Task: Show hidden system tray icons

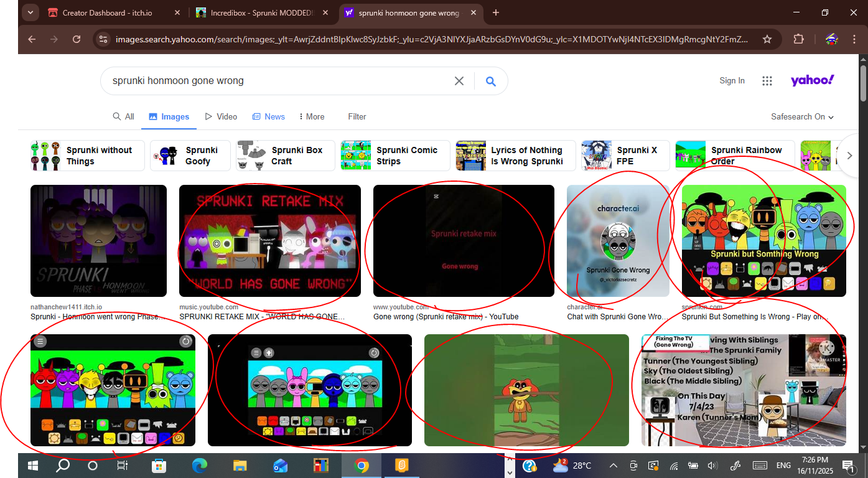Action: coord(614,466)
